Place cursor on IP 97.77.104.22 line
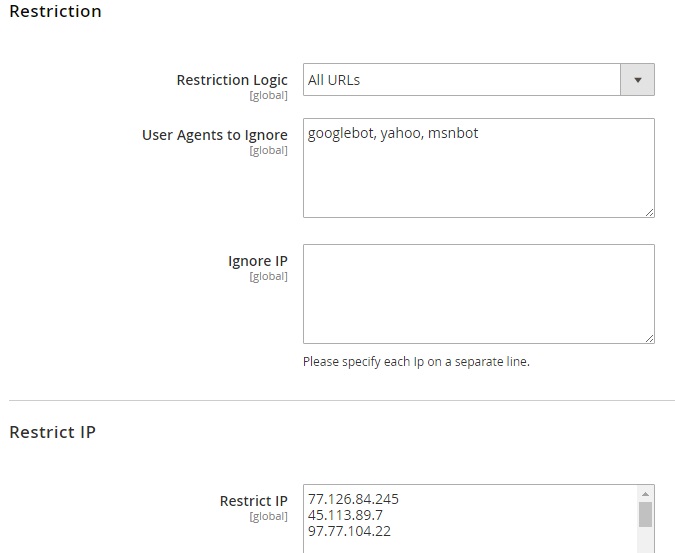 pos(349,531)
